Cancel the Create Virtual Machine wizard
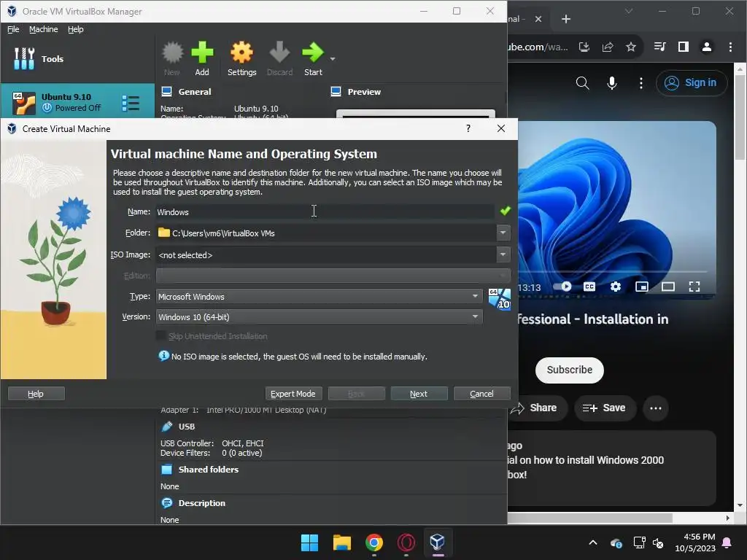The image size is (747, 560). tap(481, 393)
